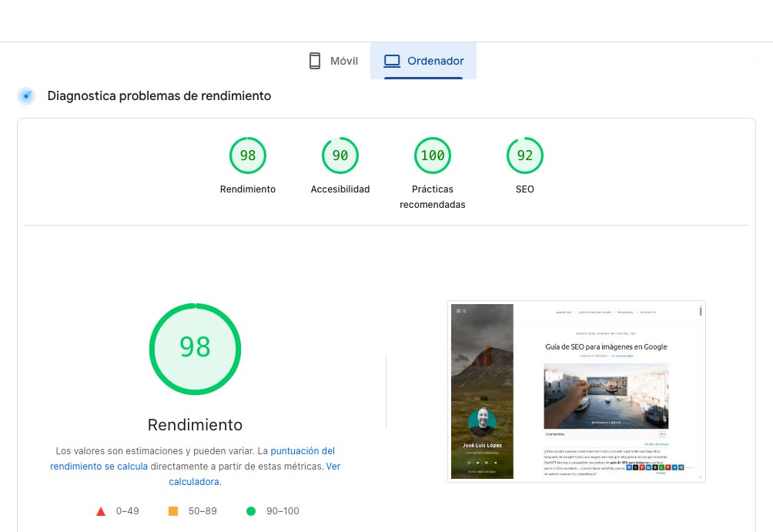Viewport: 773px width, 532px height.
Task: Click the orange square 50–89 legend icon
Action: pos(173,511)
